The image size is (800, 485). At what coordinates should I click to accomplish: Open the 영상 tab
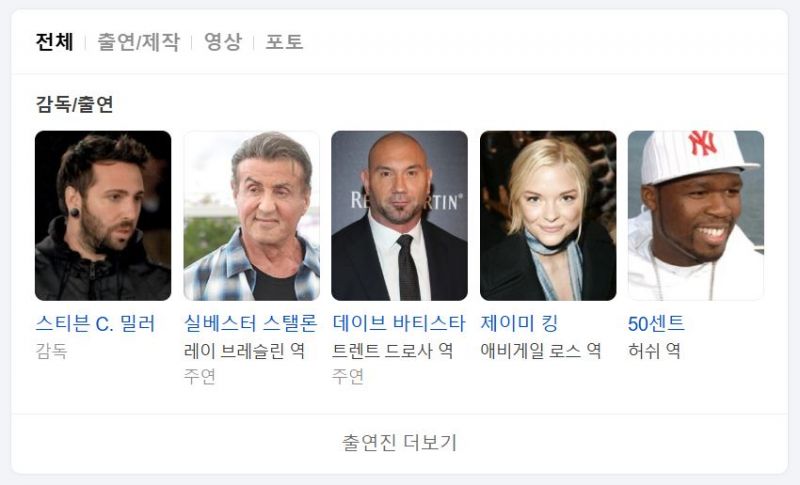222,42
